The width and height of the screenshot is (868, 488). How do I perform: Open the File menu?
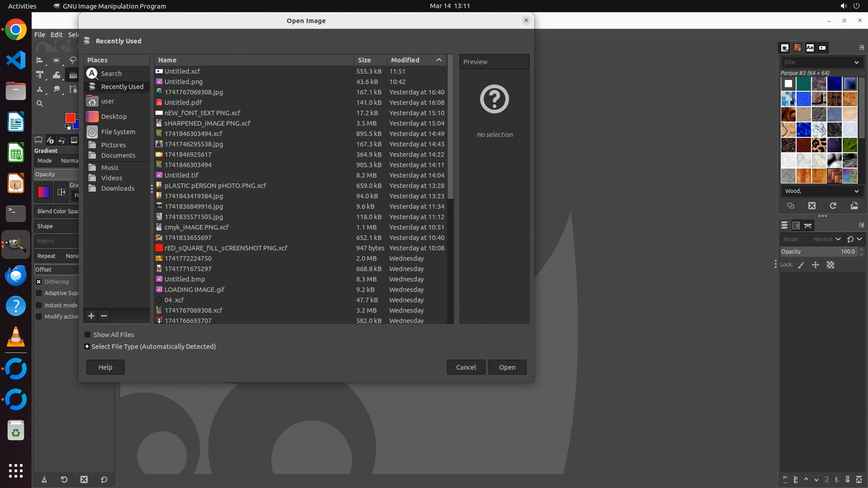[x=40, y=34]
